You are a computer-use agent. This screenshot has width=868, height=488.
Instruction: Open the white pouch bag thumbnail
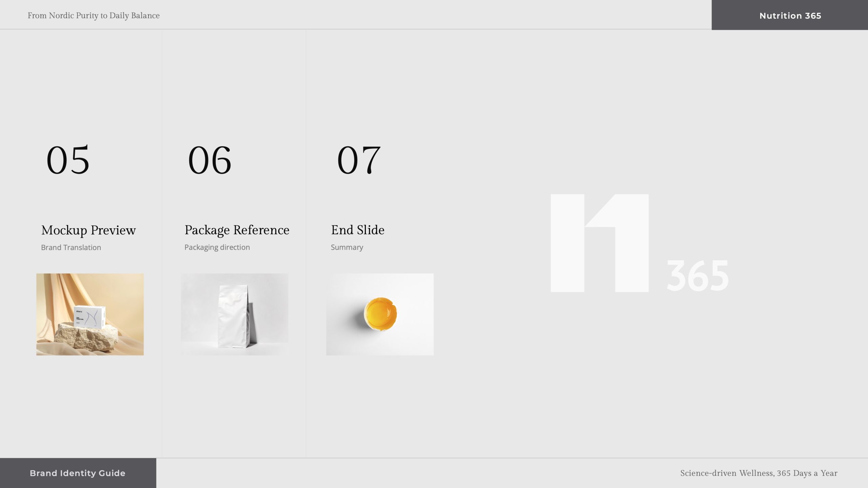point(234,316)
